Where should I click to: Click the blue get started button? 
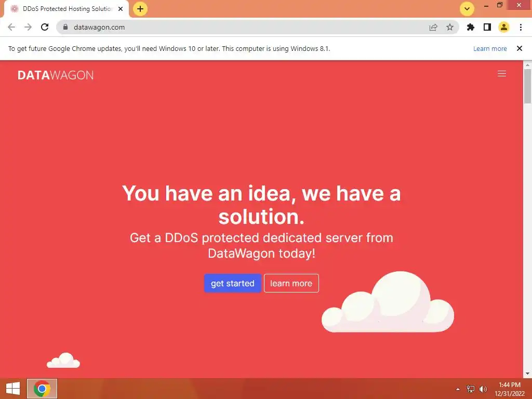232,283
